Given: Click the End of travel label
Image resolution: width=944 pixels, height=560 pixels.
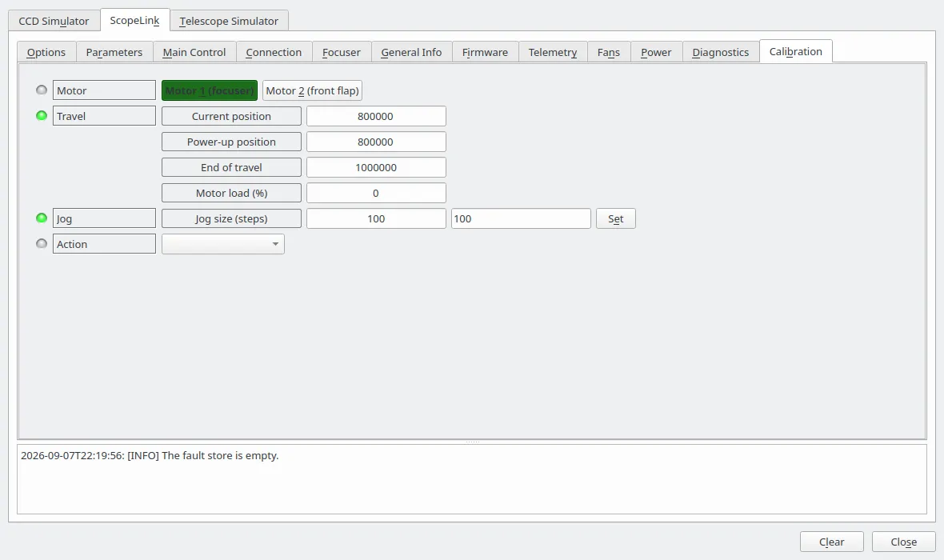Looking at the screenshot, I should [x=231, y=167].
